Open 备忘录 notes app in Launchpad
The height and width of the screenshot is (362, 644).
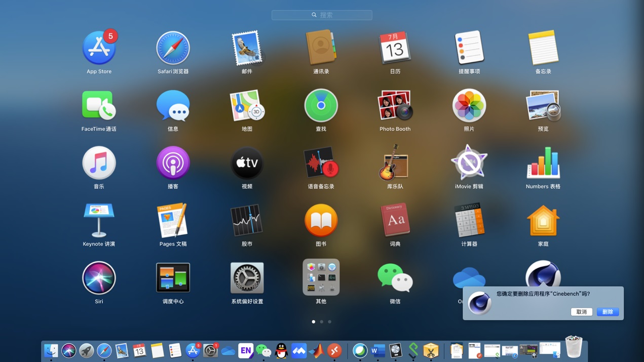point(543,48)
